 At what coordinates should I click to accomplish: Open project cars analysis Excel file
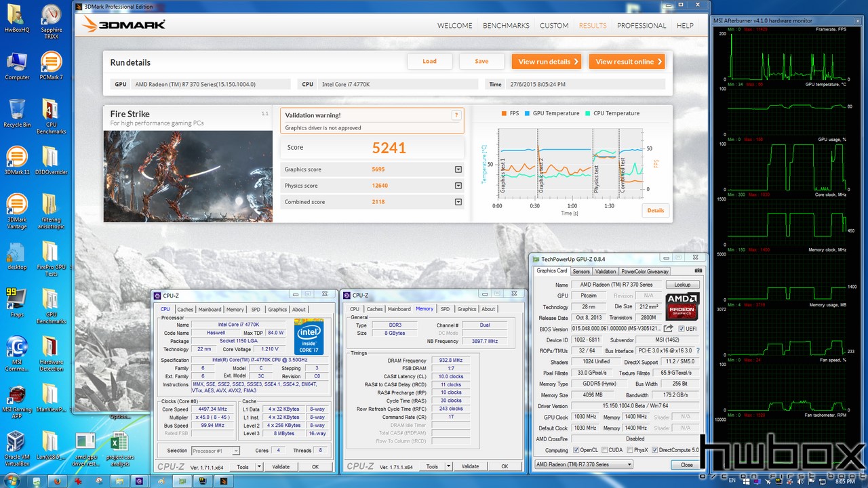pyautogui.click(x=119, y=449)
